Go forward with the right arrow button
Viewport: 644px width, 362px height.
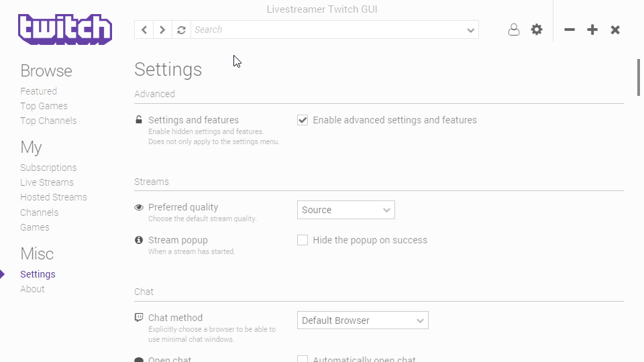(x=162, y=29)
